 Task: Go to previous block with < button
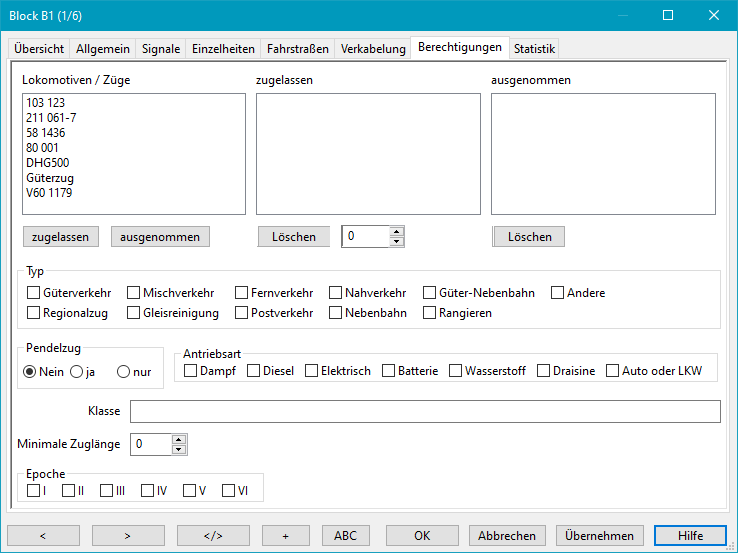point(43,536)
